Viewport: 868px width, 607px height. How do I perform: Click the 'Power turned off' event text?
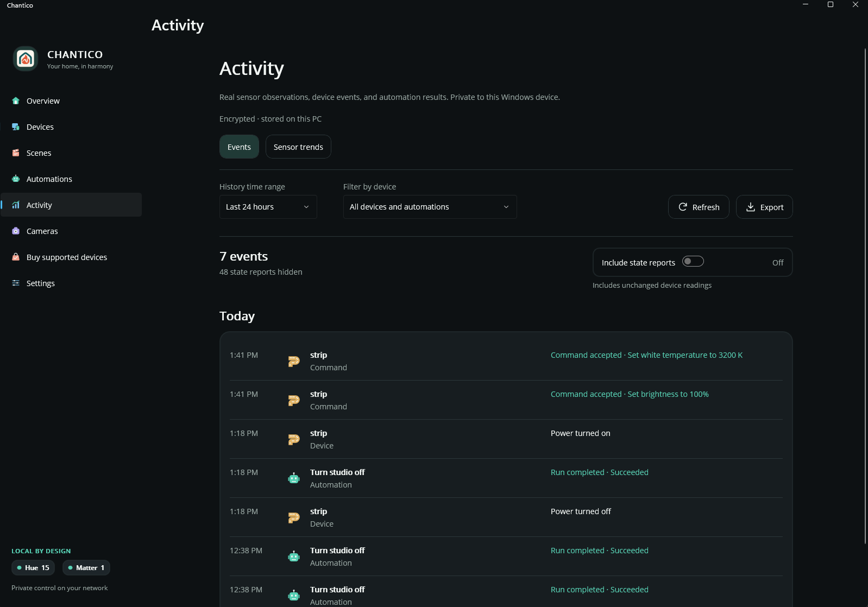tap(581, 511)
